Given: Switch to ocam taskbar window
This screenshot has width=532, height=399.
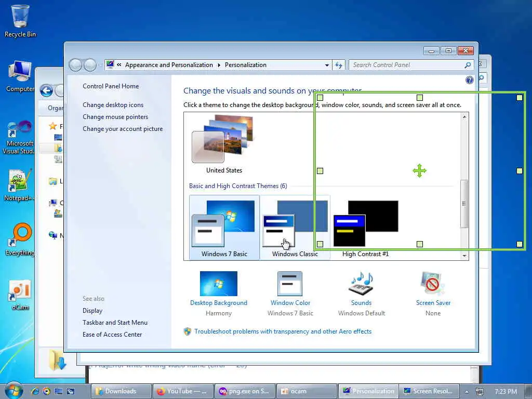Looking at the screenshot, I should click(x=307, y=391).
